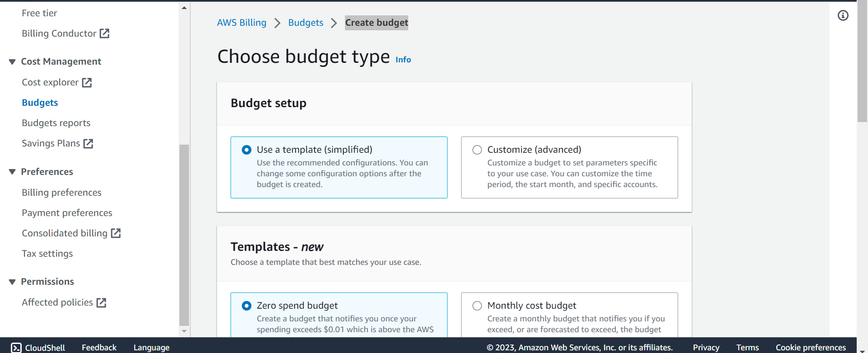This screenshot has width=868, height=353.
Task: Go to Budgets in sidebar
Action: coord(40,103)
